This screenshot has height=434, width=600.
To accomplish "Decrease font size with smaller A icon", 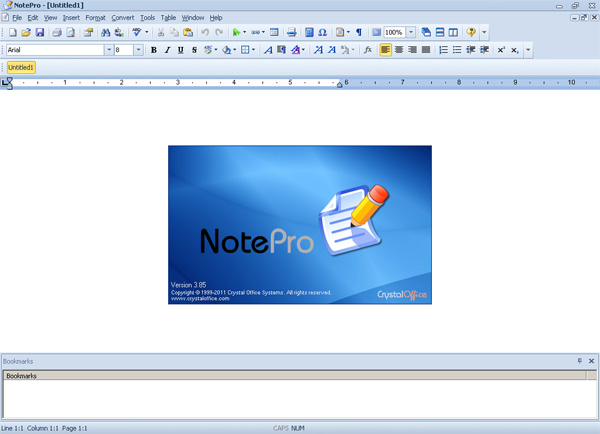I will [x=332, y=50].
